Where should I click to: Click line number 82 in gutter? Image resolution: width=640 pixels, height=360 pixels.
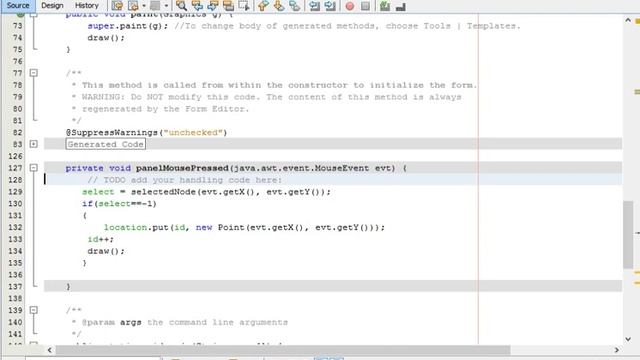tap(17, 133)
